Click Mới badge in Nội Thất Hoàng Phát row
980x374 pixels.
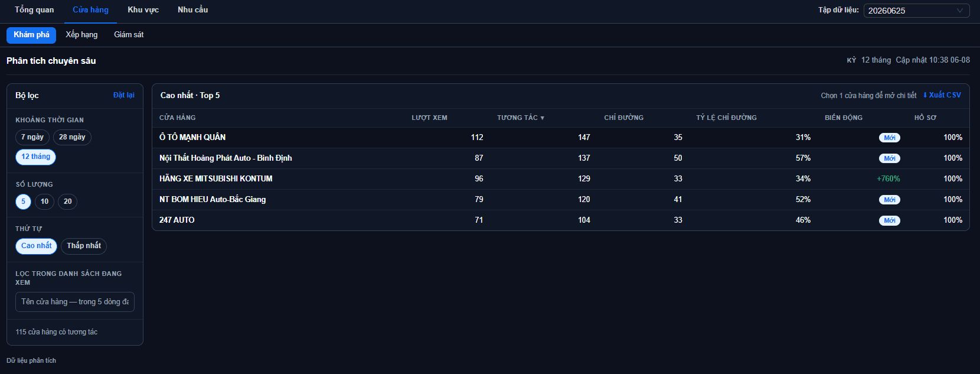(890, 158)
